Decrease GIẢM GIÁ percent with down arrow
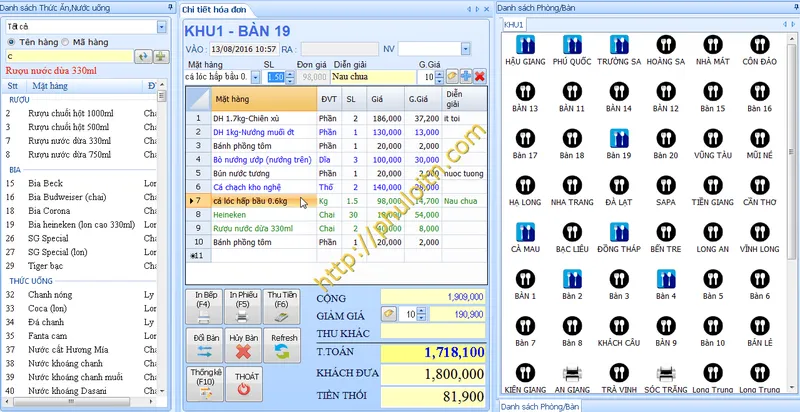This screenshot has width=800, height=412. click(x=421, y=317)
